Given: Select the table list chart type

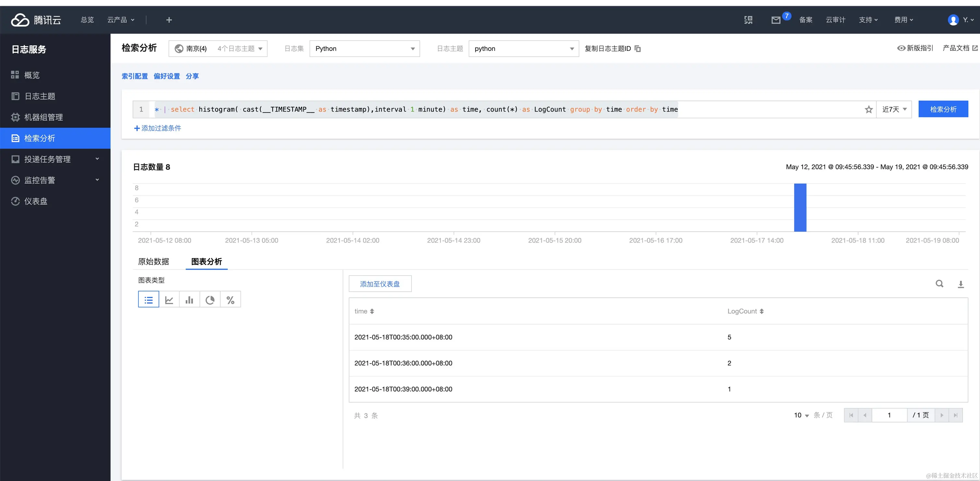Looking at the screenshot, I should (x=149, y=300).
